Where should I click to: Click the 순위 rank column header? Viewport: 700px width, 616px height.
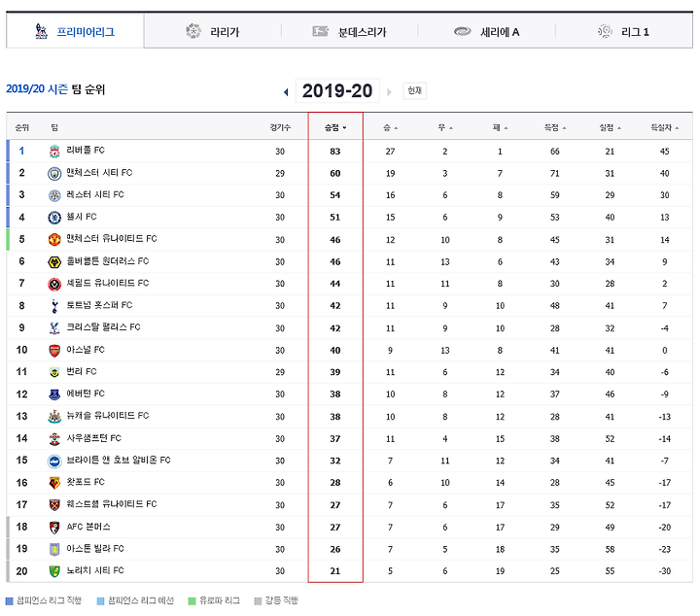pos(21,127)
